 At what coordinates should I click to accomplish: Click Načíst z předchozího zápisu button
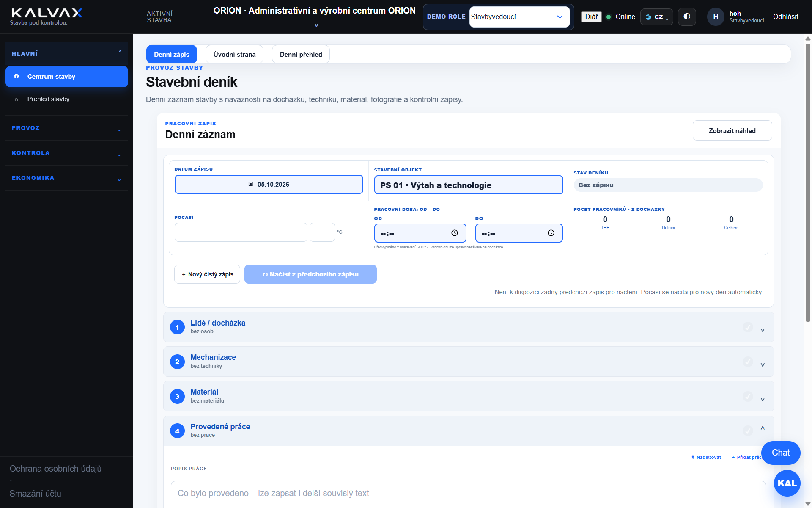coord(310,274)
